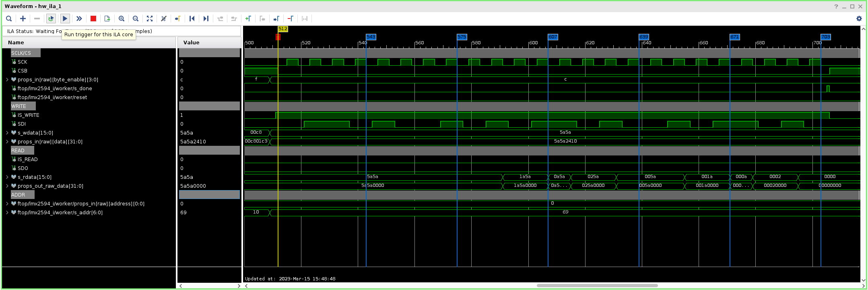Screen dimensions: 868x290
Task: Toggle auto re-trigger mode button
Action: (x=51, y=19)
